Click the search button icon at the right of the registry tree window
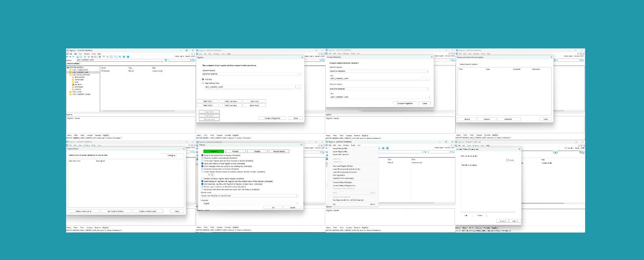The width and height of the screenshot is (644, 260). pyautogui.click(x=193, y=60)
